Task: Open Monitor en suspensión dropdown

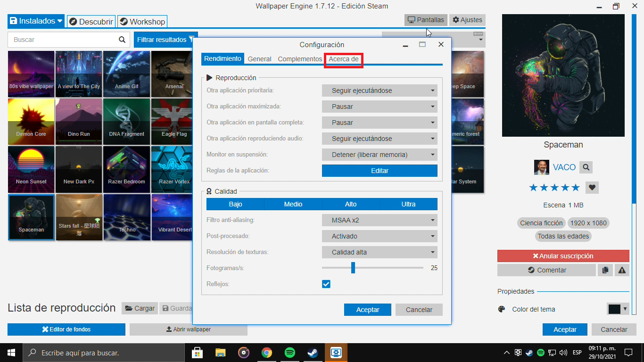Action: click(380, 155)
